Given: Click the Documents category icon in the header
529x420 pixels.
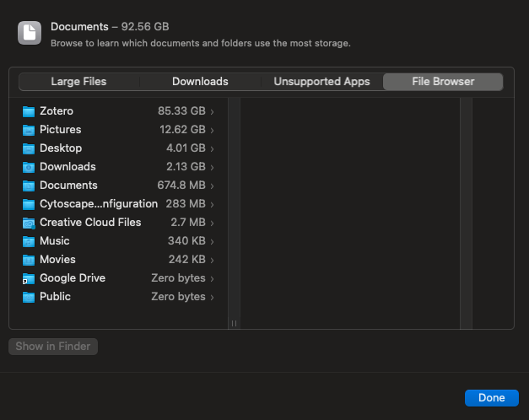Looking at the screenshot, I should 30,33.
